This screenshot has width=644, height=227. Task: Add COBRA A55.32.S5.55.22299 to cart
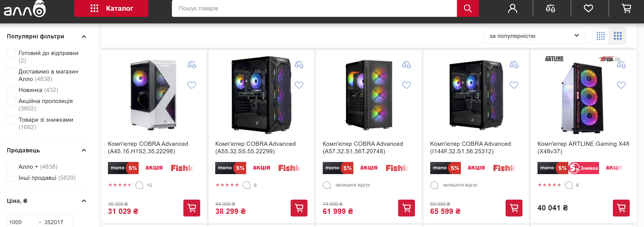click(299, 208)
